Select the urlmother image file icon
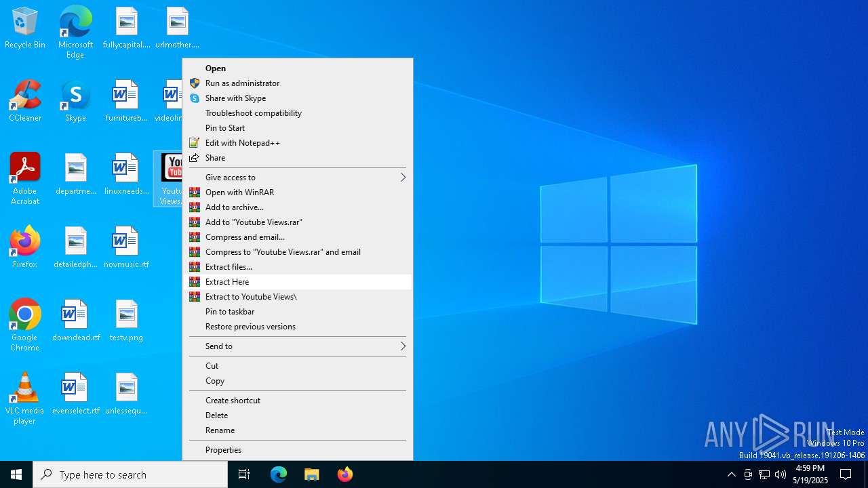 (x=177, y=28)
